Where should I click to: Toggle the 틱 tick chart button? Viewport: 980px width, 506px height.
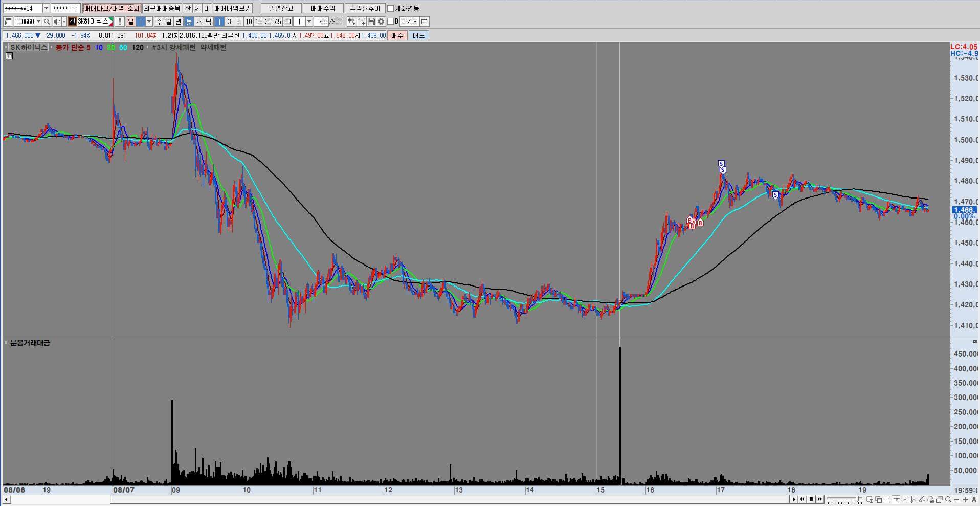click(x=208, y=21)
